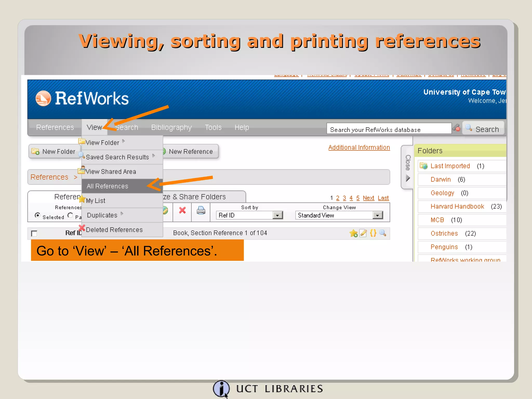Open the Geology folder
The image size is (532, 399).
pyautogui.click(x=442, y=193)
